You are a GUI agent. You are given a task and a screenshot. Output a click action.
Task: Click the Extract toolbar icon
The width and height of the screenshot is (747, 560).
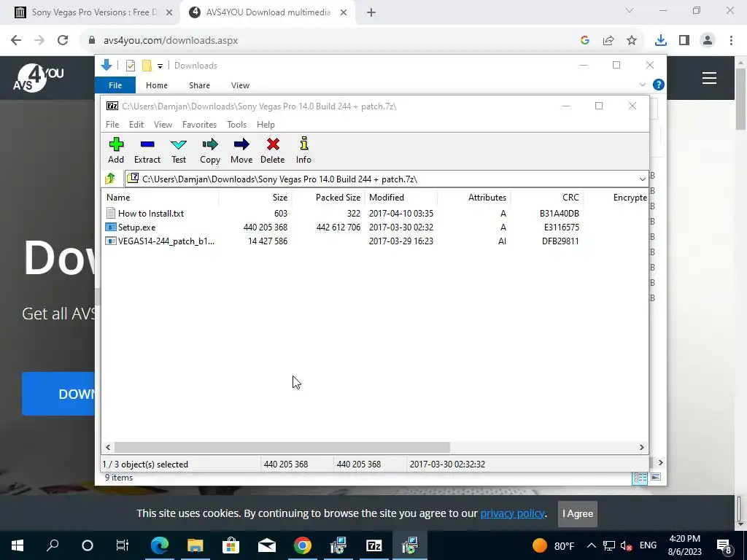point(147,150)
